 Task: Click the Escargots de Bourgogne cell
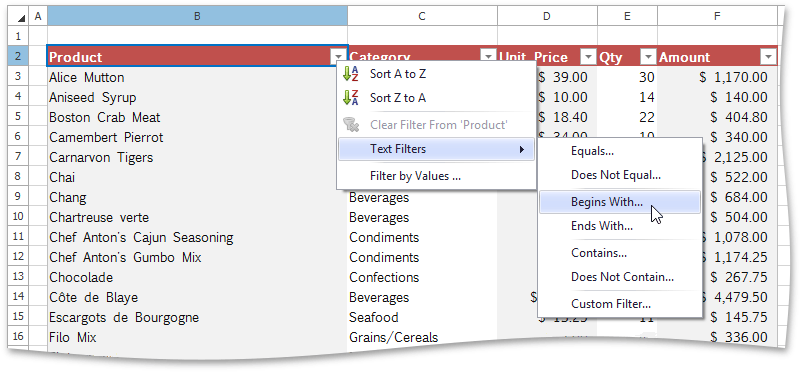click(x=197, y=318)
